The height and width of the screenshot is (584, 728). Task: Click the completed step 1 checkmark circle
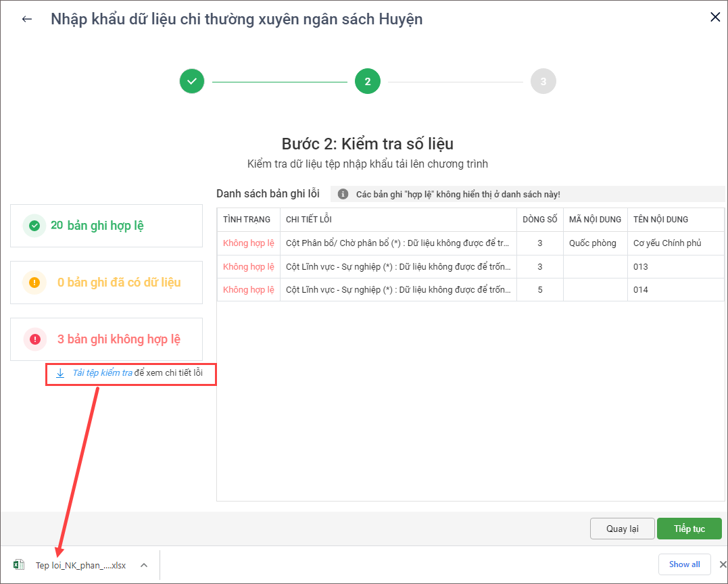pos(192,82)
